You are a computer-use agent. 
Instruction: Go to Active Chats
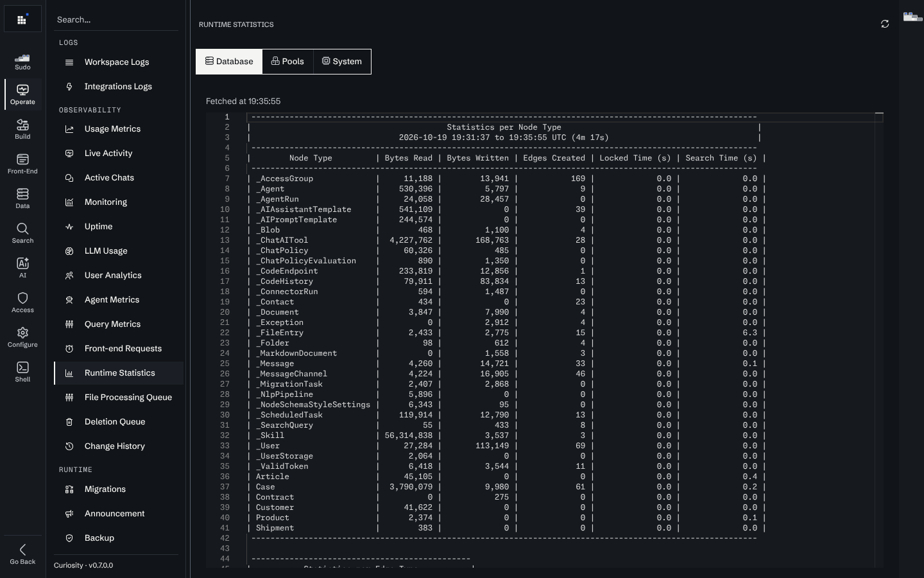point(119,178)
